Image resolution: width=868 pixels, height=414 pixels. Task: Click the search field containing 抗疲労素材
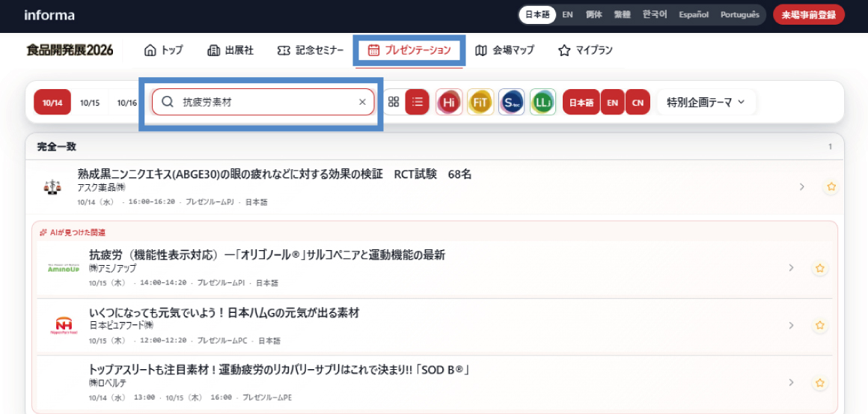tap(263, 102)
